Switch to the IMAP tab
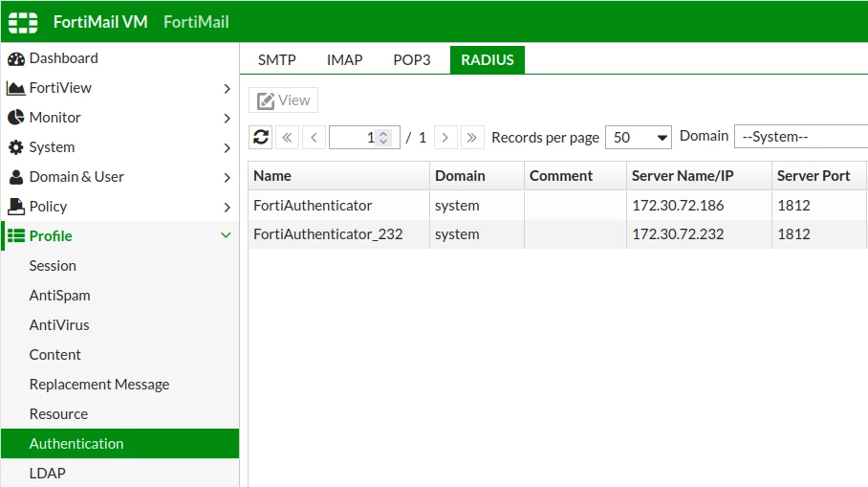Screen dimensions: 868x487 point(344,60)
